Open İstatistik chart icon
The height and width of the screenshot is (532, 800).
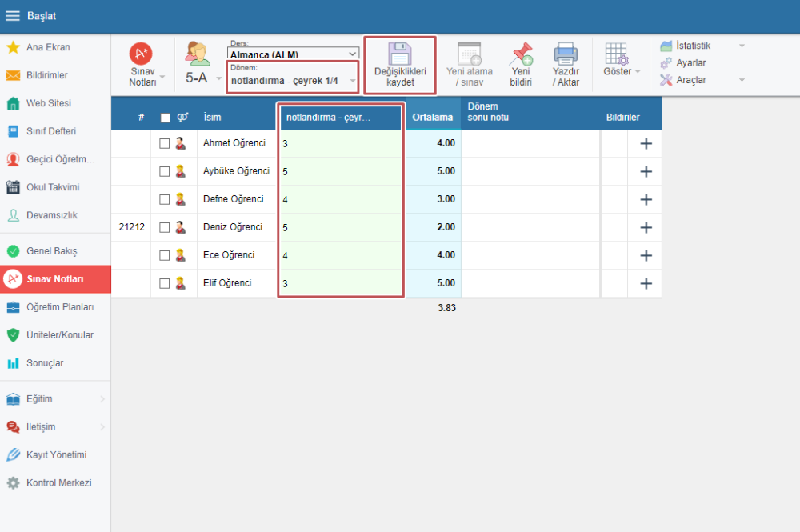666,46
